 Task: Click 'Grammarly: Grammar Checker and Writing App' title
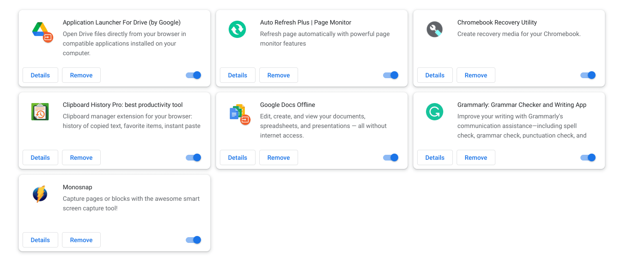522,105
